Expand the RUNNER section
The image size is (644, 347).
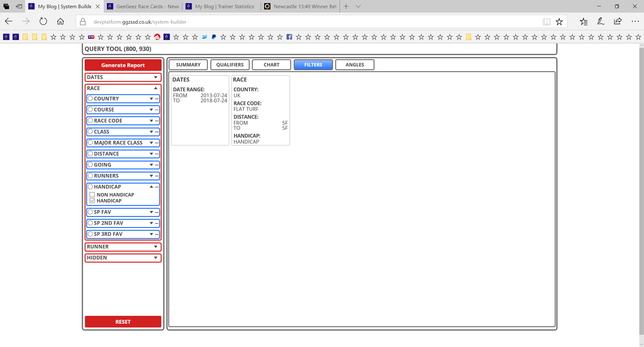123,247
